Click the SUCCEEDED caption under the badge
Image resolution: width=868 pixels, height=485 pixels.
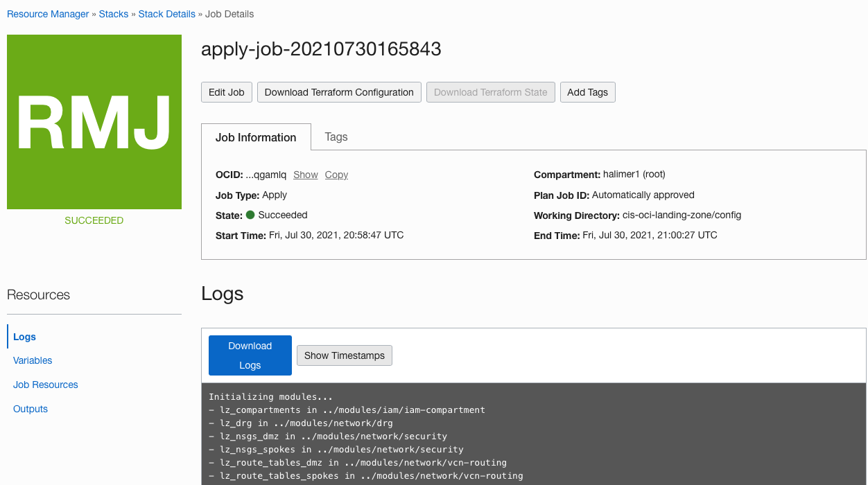(x=94, y=220)
